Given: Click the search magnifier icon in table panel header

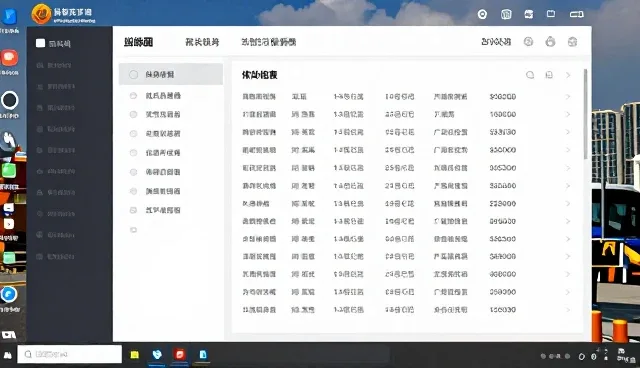Looking at the screenshot, I should pyautogui.click(x=530, y=75).
